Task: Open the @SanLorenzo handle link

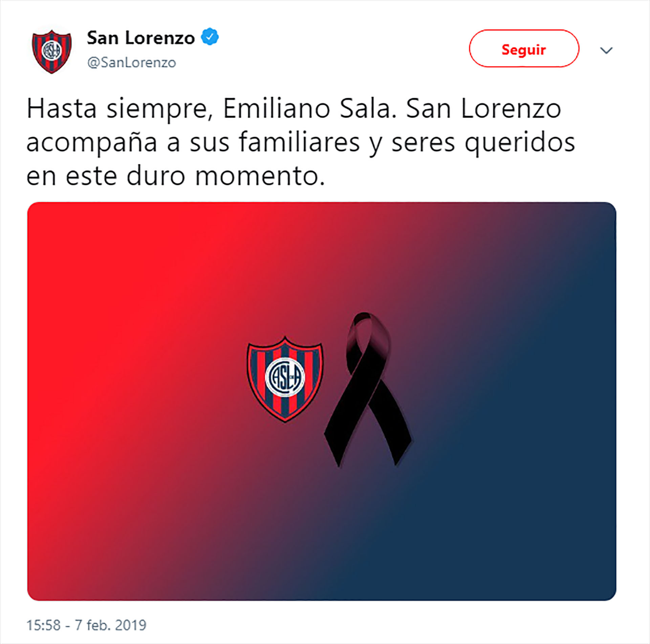Action: coord(132,63)
